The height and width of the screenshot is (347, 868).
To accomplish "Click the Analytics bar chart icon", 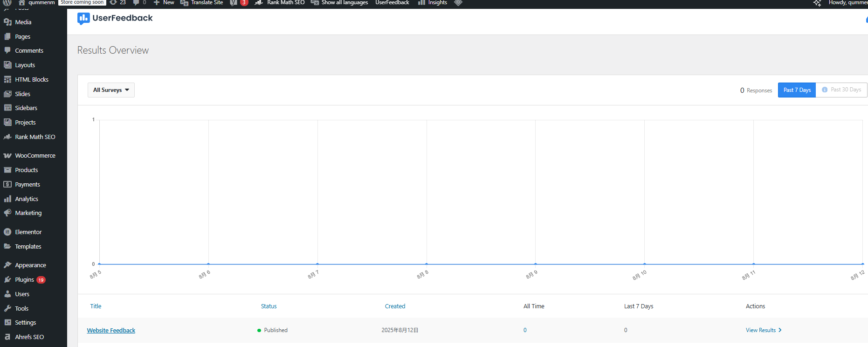I will click(x=7, y=199).
